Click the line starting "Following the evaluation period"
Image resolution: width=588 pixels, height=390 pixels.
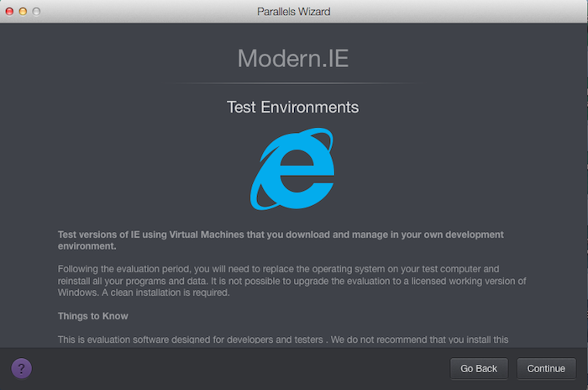point(278,269)
